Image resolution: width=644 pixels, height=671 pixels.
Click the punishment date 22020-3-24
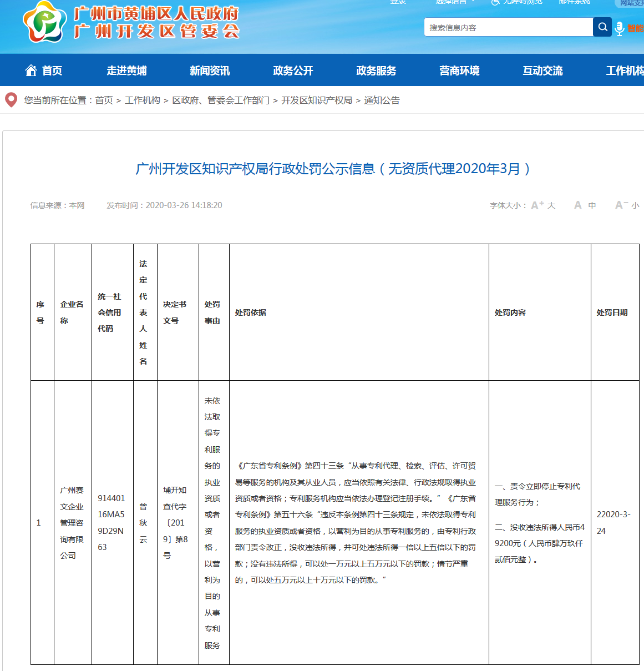pyautogui.click(x=613, y=523)
